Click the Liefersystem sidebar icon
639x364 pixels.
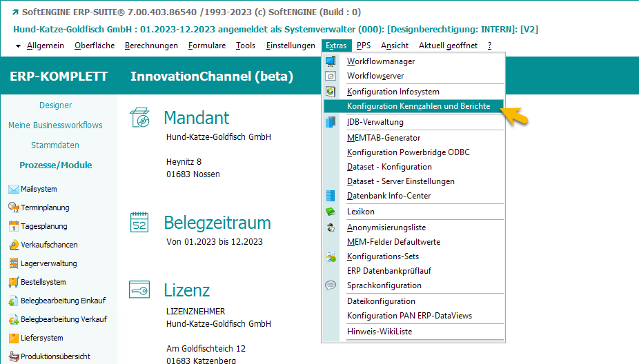coord(14,338)
